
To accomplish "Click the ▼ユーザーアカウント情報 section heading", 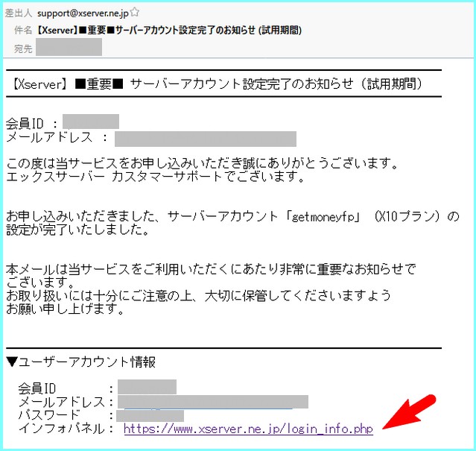I will click(81, 362).
